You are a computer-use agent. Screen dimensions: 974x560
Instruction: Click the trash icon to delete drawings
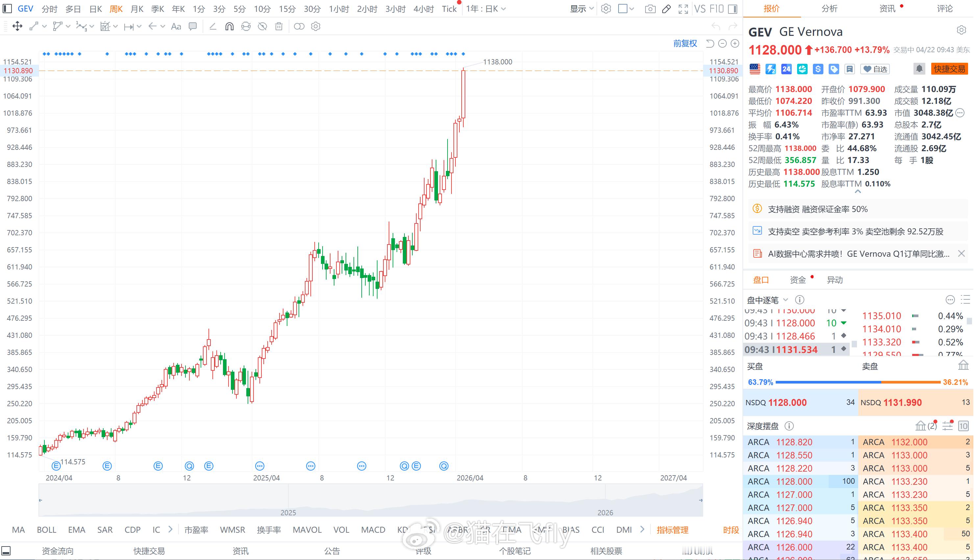(x=279, y=27)
